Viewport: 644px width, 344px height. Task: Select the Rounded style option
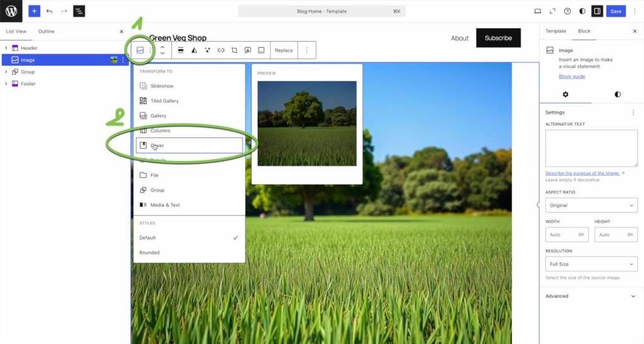click(x=150, y=253)
